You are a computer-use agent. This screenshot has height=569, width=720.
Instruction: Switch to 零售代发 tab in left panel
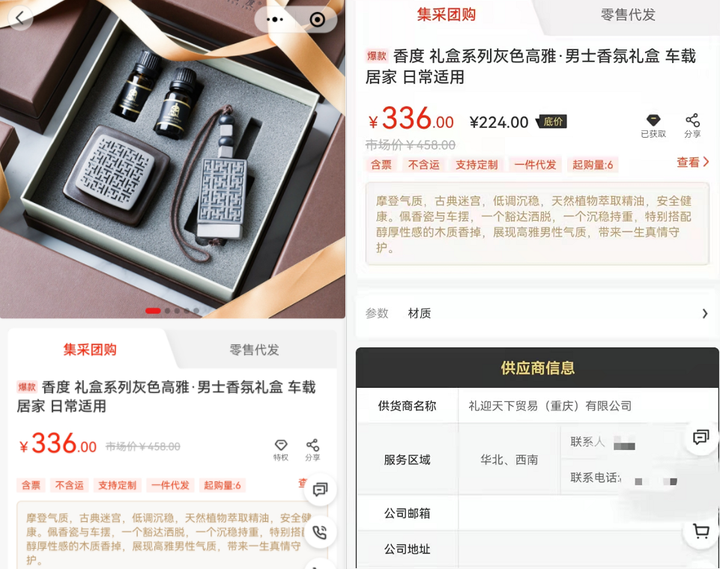(254, 350)
